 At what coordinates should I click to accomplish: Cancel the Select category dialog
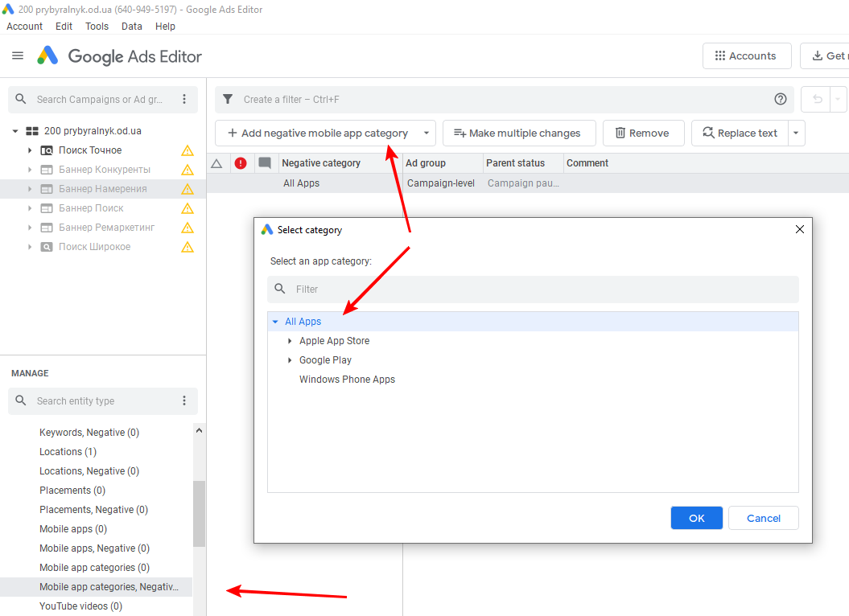coord(764,518)
